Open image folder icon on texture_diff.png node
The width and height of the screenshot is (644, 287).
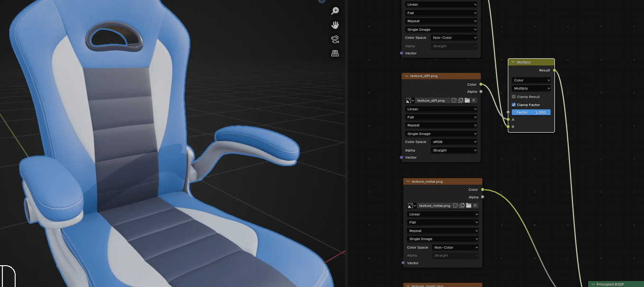(467, 100)
